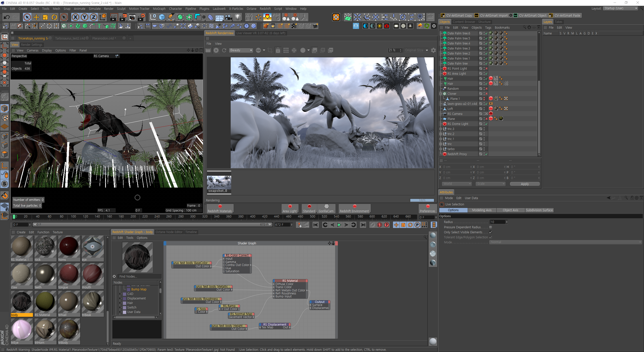Viewport: 644px width, 352px height.
Task: Toggle the Y axis lock icon
Action: (85, 17)
